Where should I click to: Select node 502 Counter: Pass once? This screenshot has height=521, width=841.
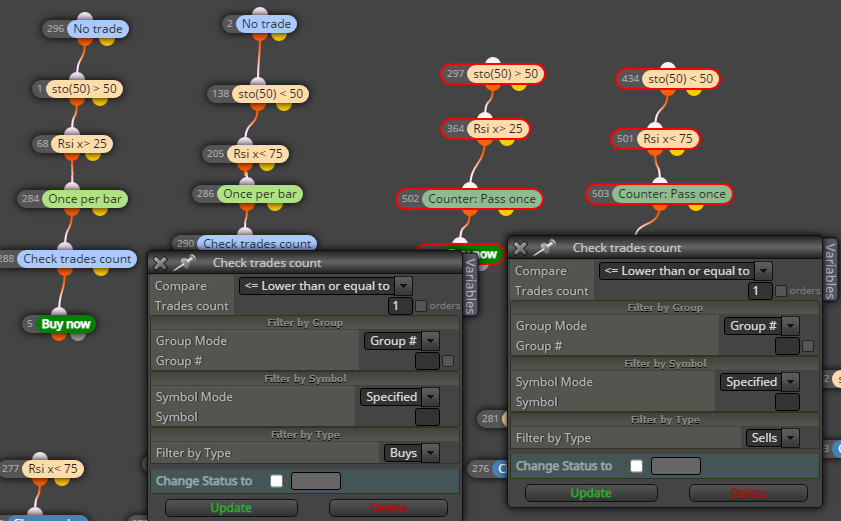(469, 199)
